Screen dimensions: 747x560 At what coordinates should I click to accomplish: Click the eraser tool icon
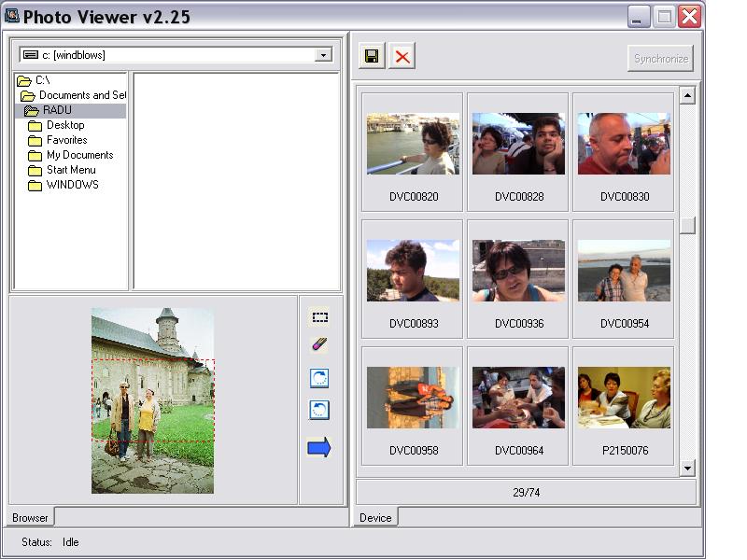pyautogui.click(x=319, y=345)
